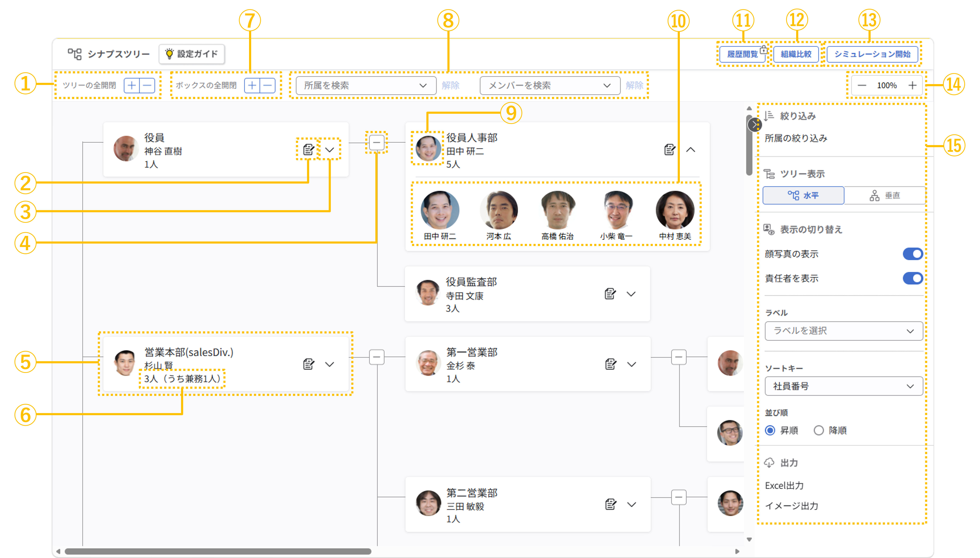This screenshot has width=980, height=558.
Task: Open edit icon on 営業本部 box
Action: 308,364
